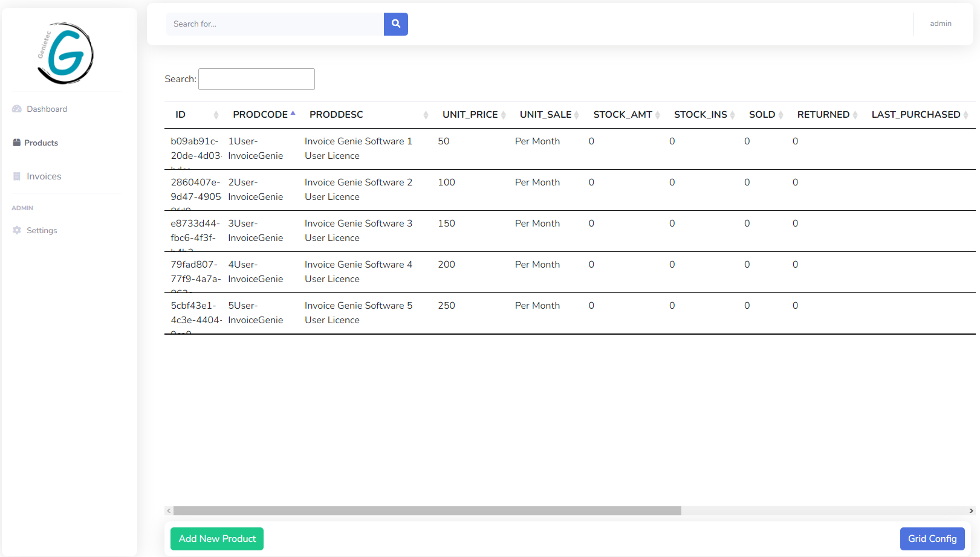This screenshot has width=980, height=557.
Task: Click ID cell starting e8733d44-
Action: pos(195,231)
